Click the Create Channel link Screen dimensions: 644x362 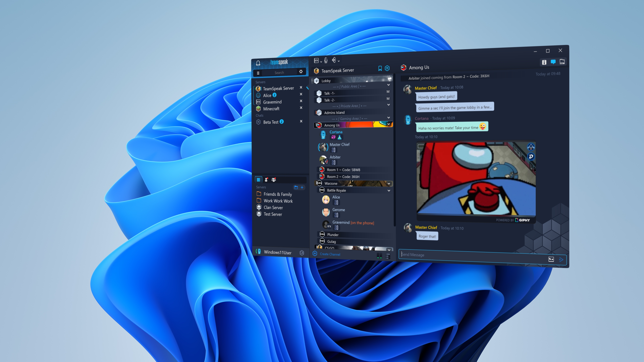point(330,254)
